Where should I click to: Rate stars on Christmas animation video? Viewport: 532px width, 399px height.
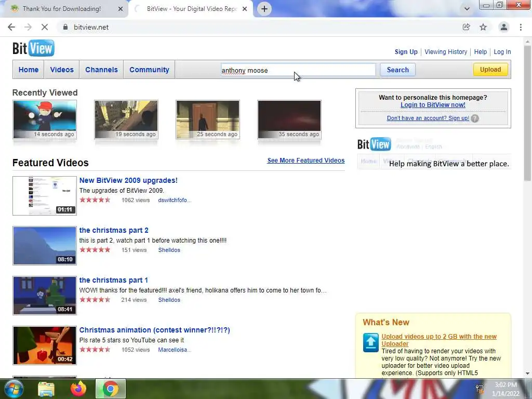(95, 350)
